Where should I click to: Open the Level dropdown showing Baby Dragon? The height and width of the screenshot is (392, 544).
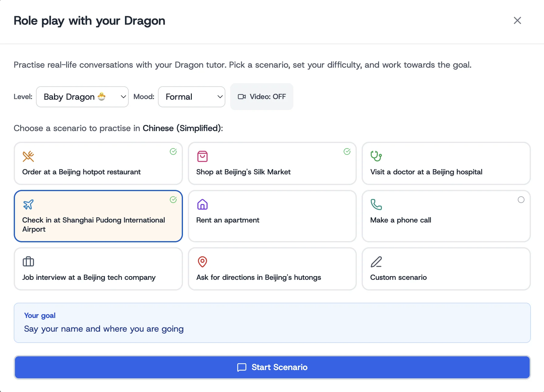point(82,97)
